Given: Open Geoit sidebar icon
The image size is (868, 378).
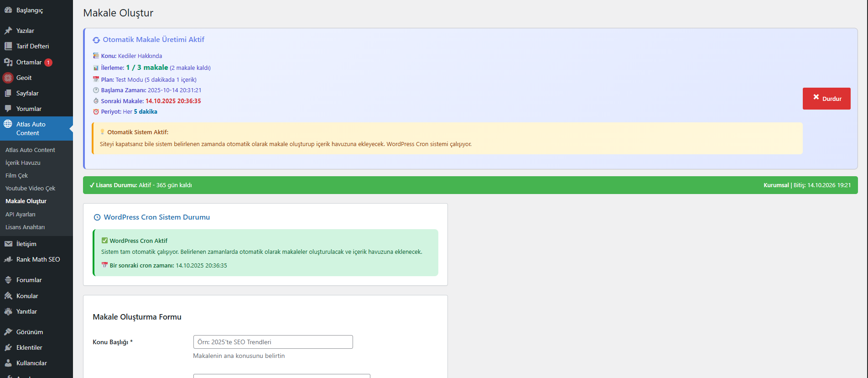Looking at the screenshot, I should click(x=8, y=78).
